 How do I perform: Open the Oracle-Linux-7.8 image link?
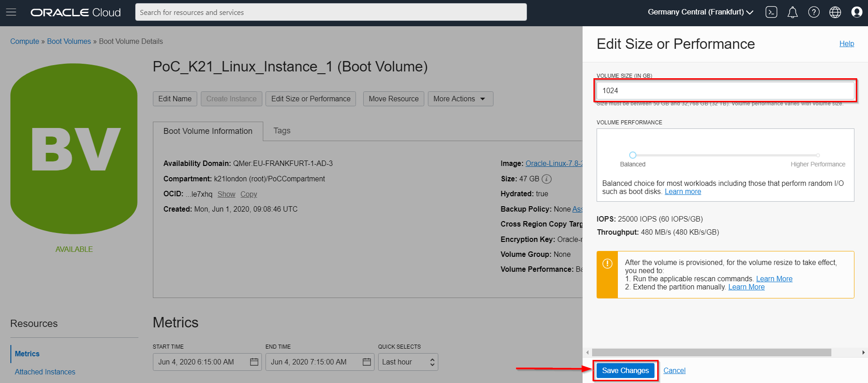(554, 163)
